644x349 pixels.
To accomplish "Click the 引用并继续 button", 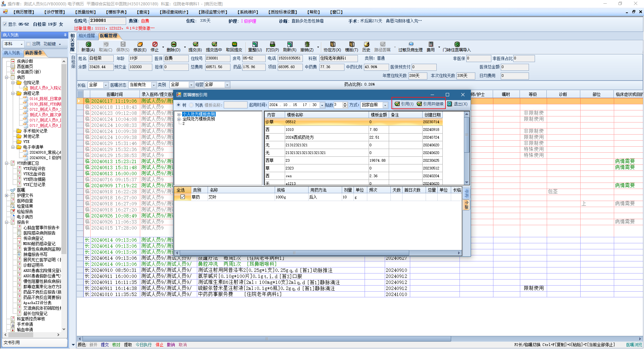I will (430, 104).
